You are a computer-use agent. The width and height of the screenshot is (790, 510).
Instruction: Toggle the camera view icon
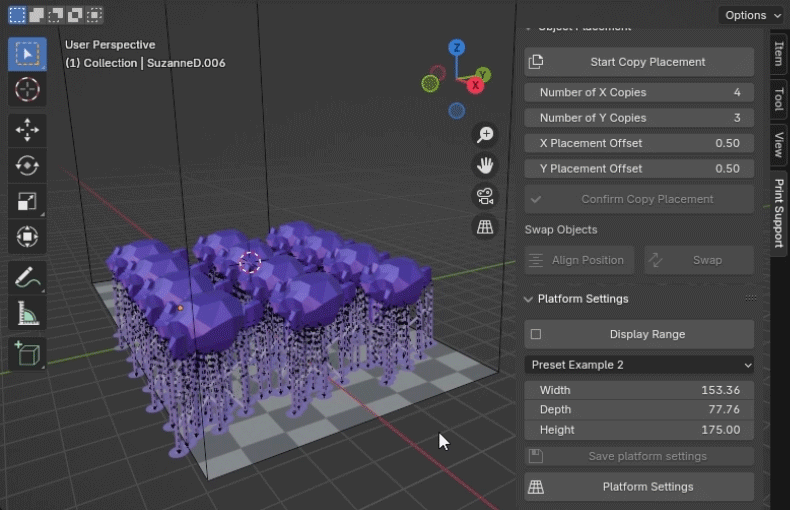click(x=485, y=196)
